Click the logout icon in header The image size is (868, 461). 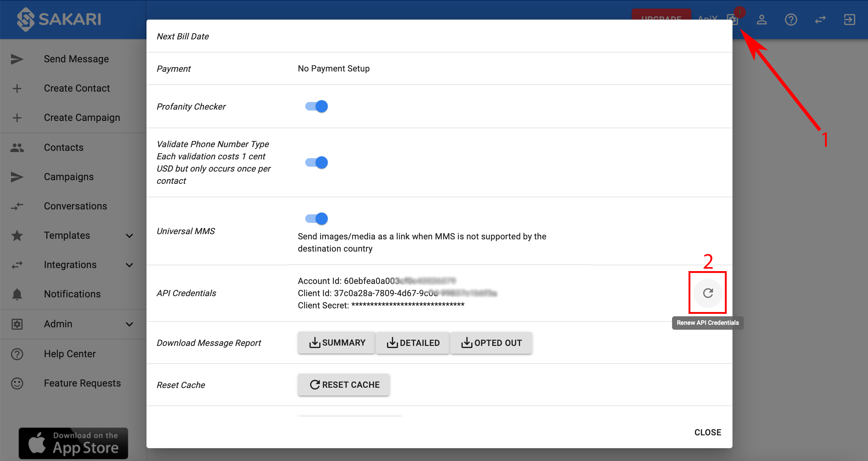coord(849,19)
